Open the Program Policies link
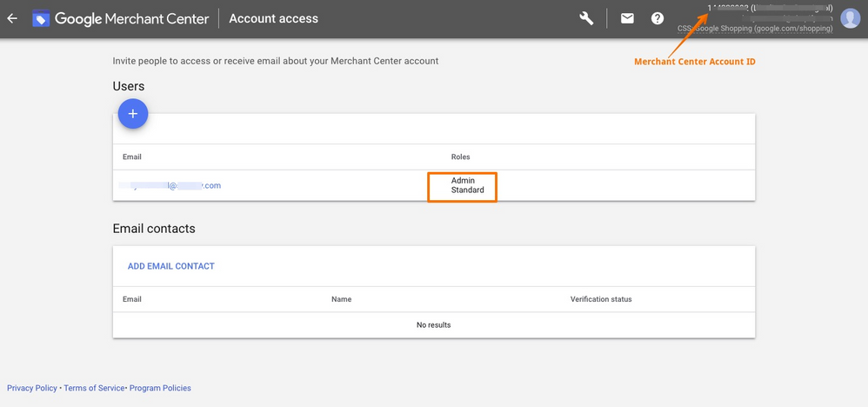The height and width of the screenshot is (407, 868). click(x=160, y=388)
